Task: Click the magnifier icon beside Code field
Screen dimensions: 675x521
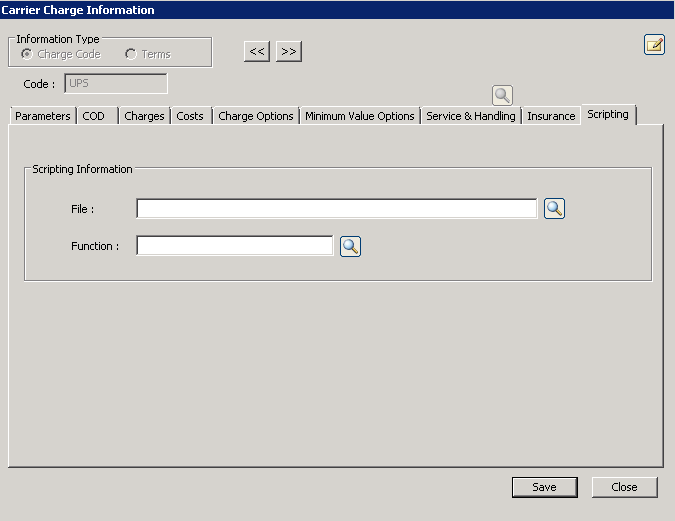Action: (x=502, y=95)
